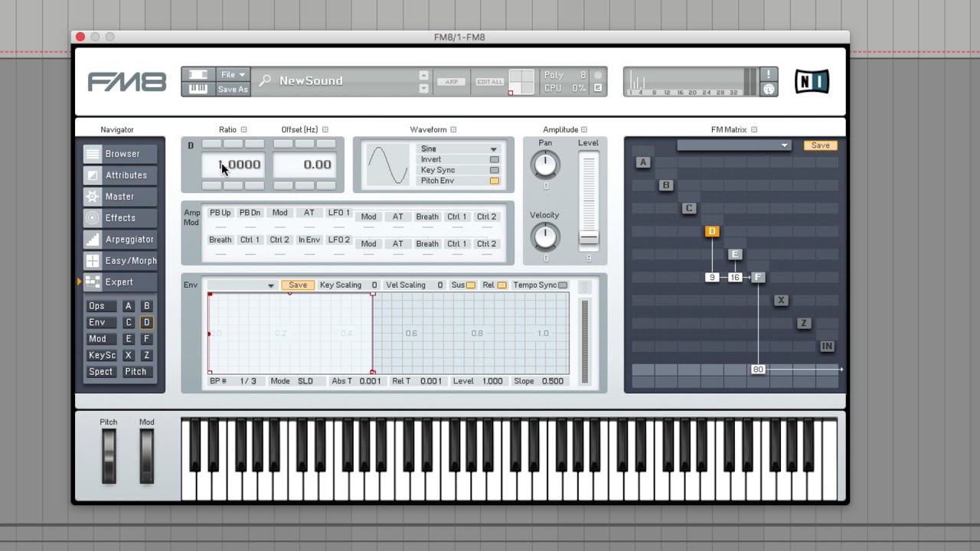The height and width of the screenshot is (551, 980).
Task: Toggle the ARP button in header
Action: point(452,82)
